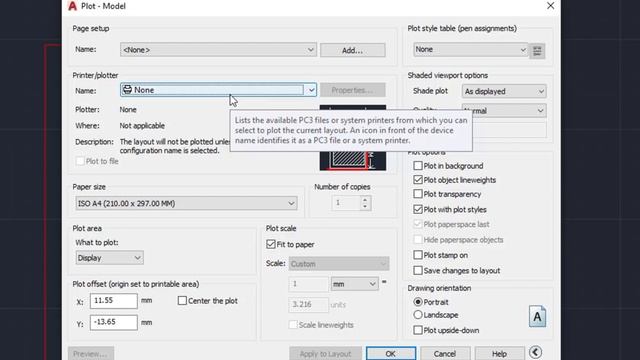Click the Properties... button

(x=353, y=90)
